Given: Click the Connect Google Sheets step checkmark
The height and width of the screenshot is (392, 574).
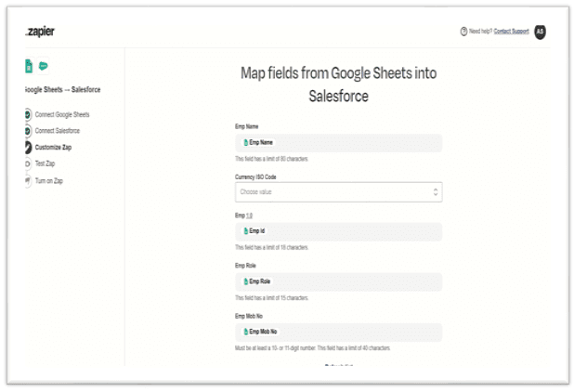Looking at the screenshot, I should (x=27, y=114).
